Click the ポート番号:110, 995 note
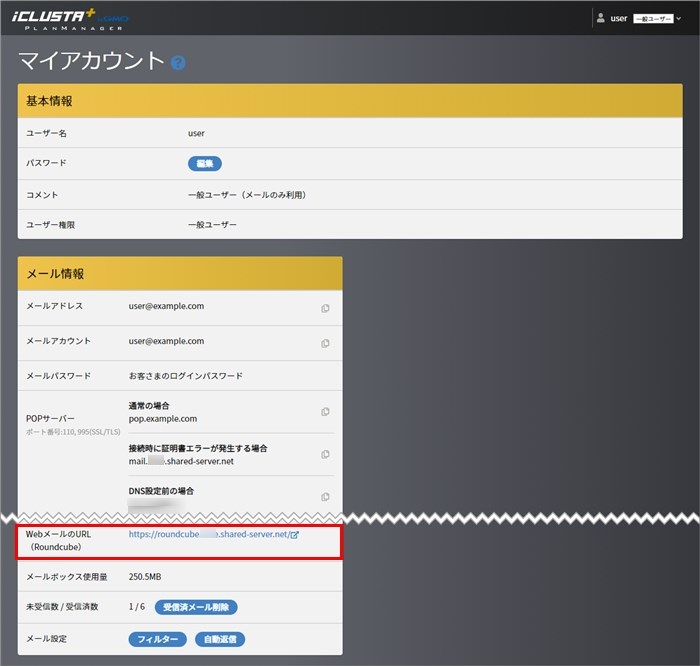Viewport: 700px width, 666px height. 73,432
